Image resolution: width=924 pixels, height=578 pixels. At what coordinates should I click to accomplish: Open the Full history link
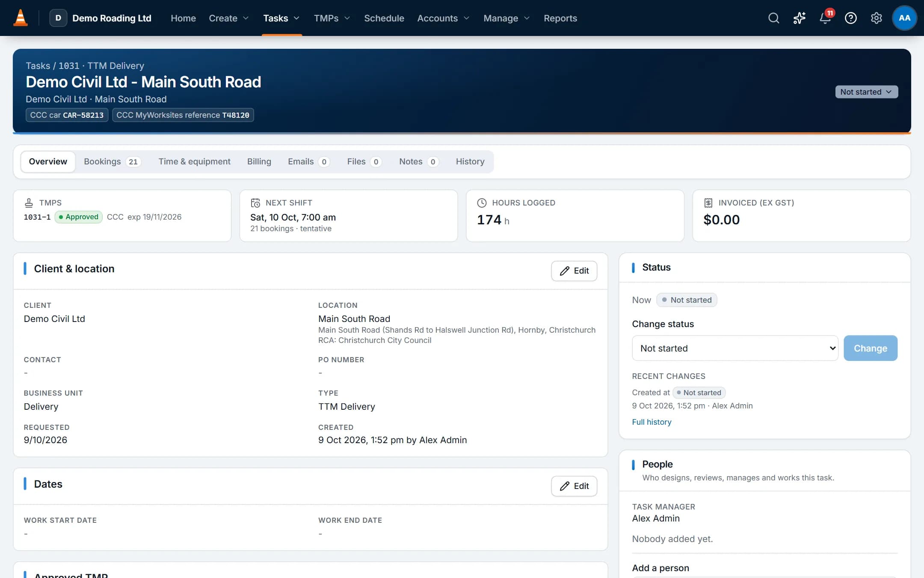(652, 422)
